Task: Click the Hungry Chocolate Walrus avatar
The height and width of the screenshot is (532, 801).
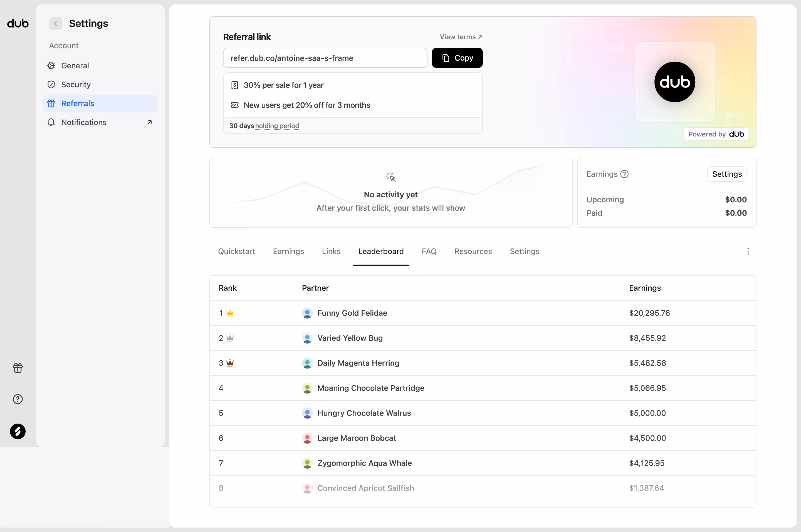Action: 307,413
